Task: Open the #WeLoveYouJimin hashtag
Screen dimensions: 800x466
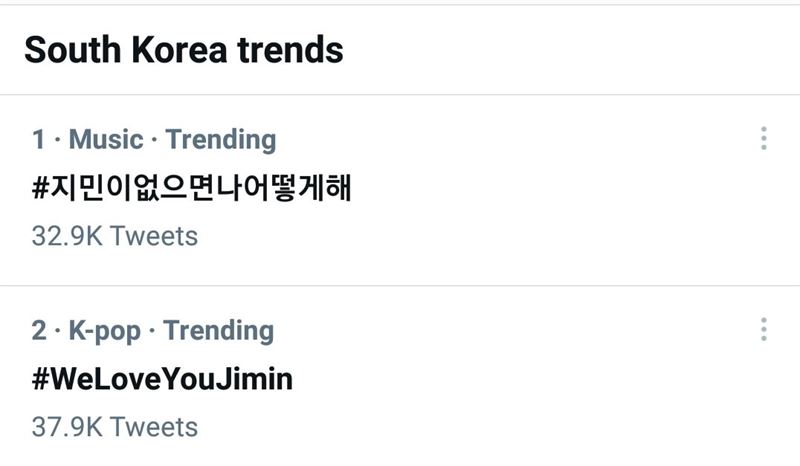Action: [162, 380]
